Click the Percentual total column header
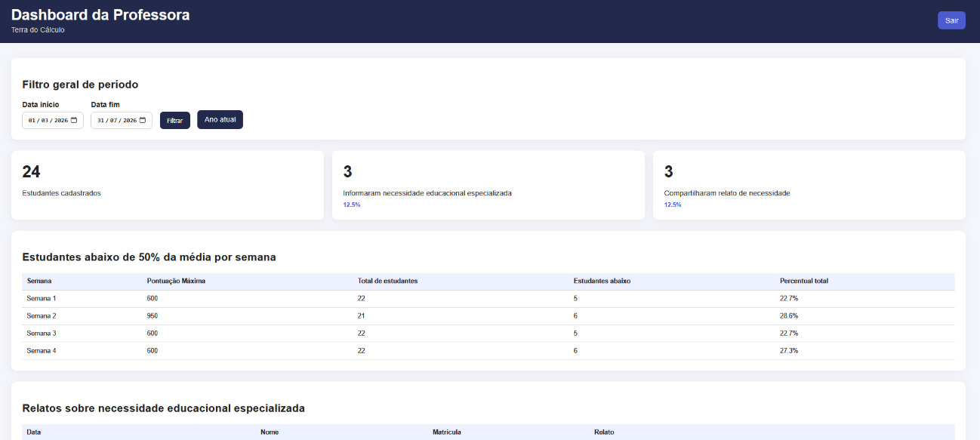Screen dimensions: 980x440 pos(804,281)
